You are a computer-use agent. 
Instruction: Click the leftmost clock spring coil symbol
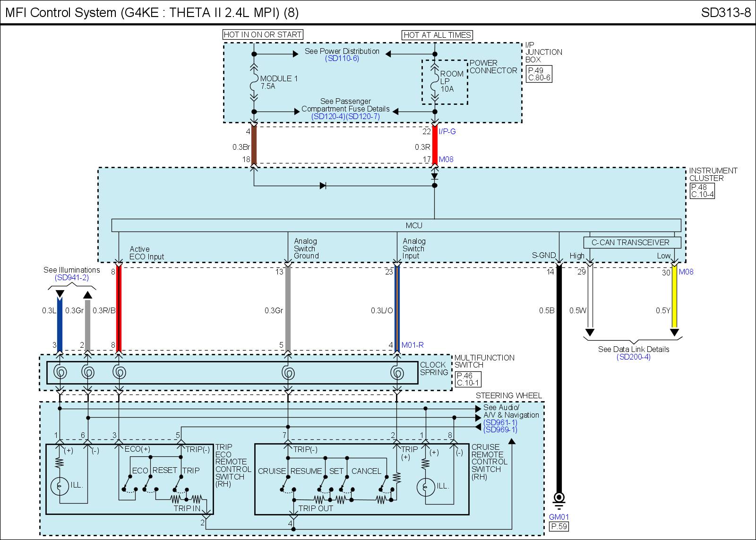60,373
